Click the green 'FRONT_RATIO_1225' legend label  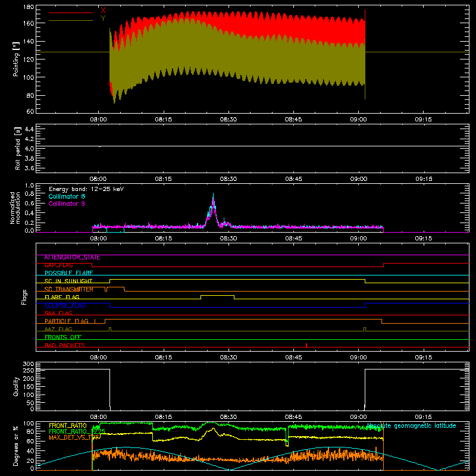[77, 431]
